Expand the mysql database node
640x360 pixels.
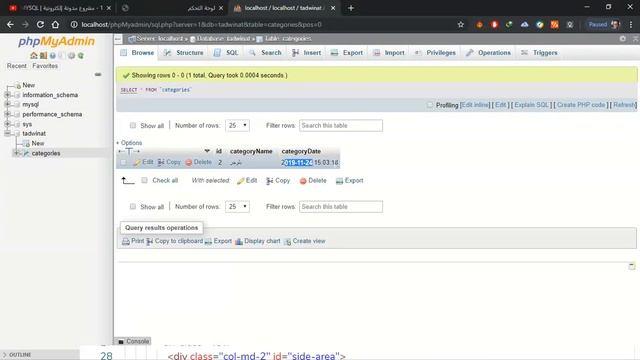(x=7, y=104)
